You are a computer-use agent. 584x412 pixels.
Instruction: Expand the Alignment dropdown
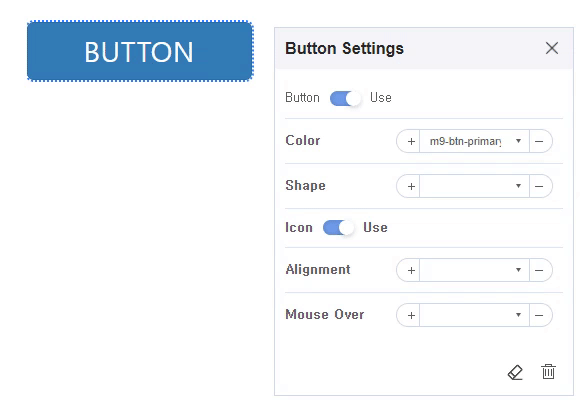coord(474,270)
